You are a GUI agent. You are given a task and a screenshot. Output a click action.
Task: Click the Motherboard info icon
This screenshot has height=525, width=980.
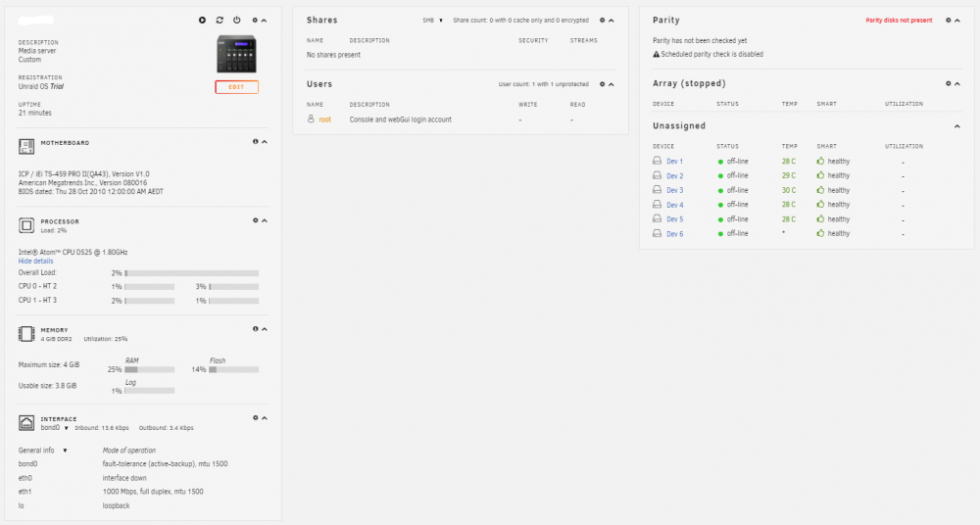tap(255, 142)
